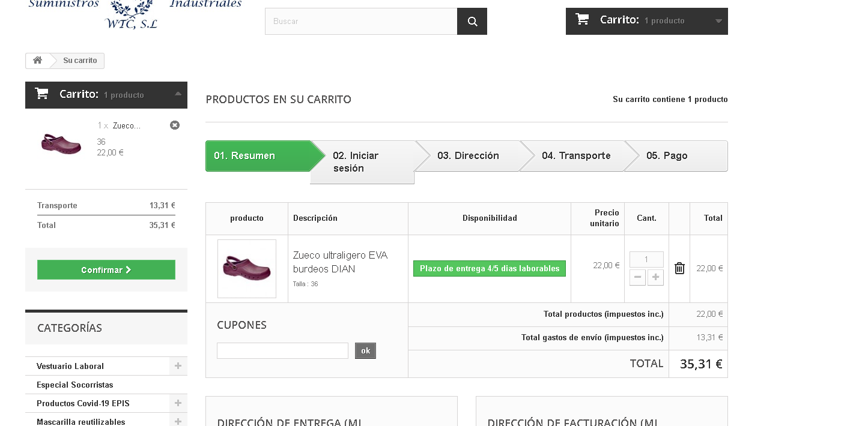Expand Vestuario Laboral category
The height and width of the screenshot is (426, 868).
[x=178, y=366]
